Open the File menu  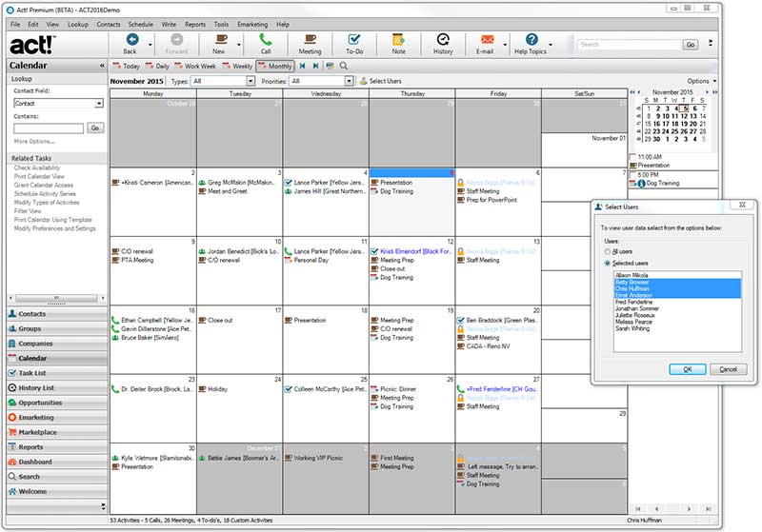click(x=15, y=25)
